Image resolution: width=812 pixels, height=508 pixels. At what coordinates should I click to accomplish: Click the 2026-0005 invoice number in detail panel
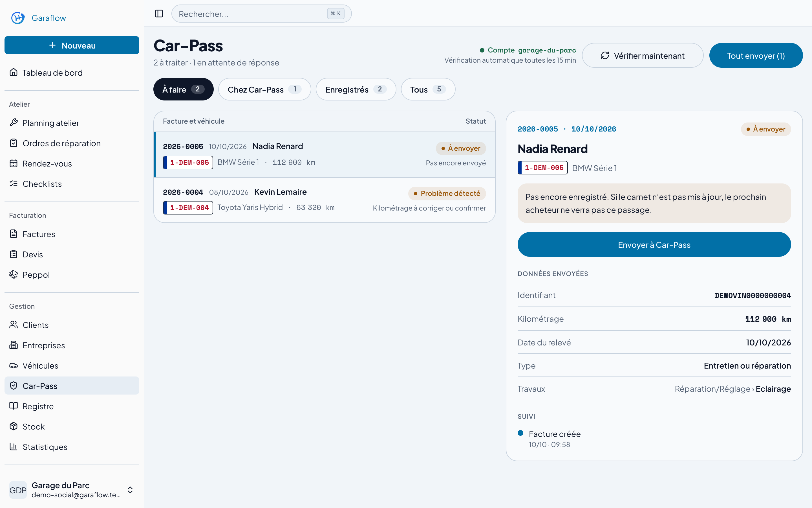(538, 129)
